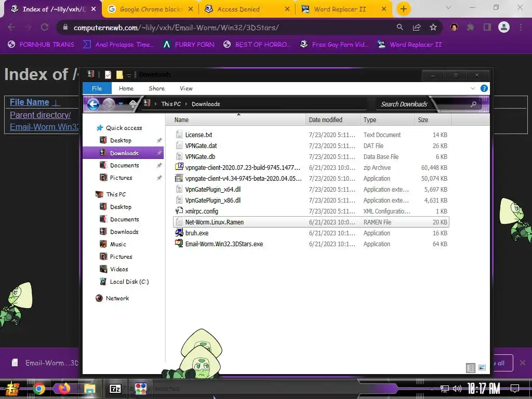Image resolution: width=532 pixels, height=399 pixels.
Task: Open Chrome tab search chevron
Action: (x=448, y=7)
